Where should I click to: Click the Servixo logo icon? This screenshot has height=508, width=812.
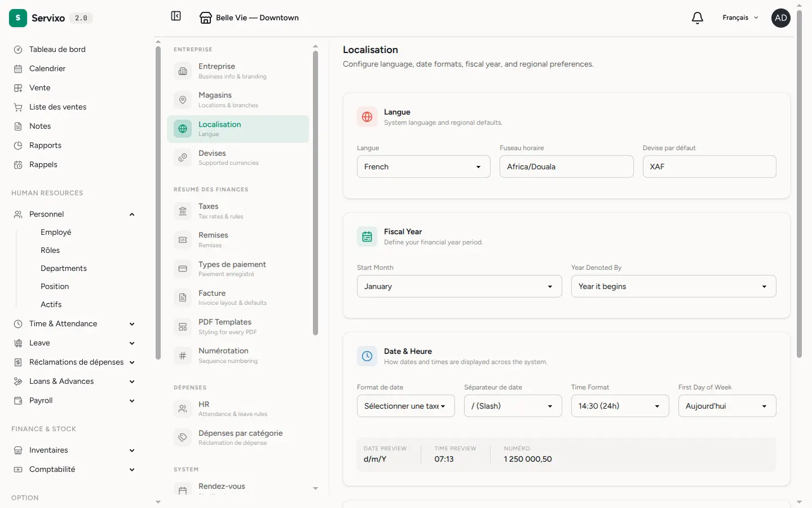(18, 18)
